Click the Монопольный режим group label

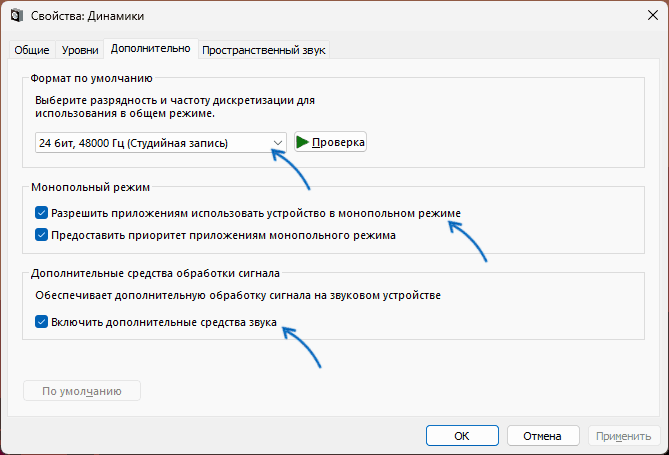(x=90, y=187)
